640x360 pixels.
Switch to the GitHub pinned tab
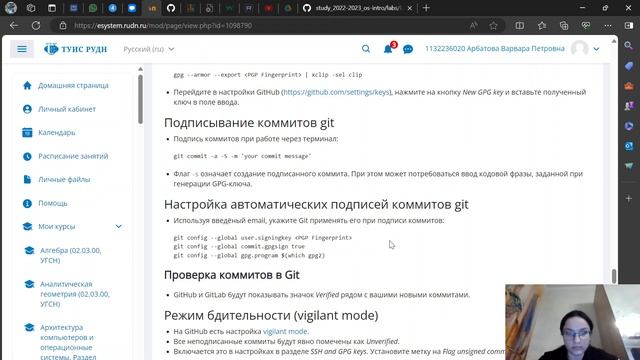[x=171, y=8]
